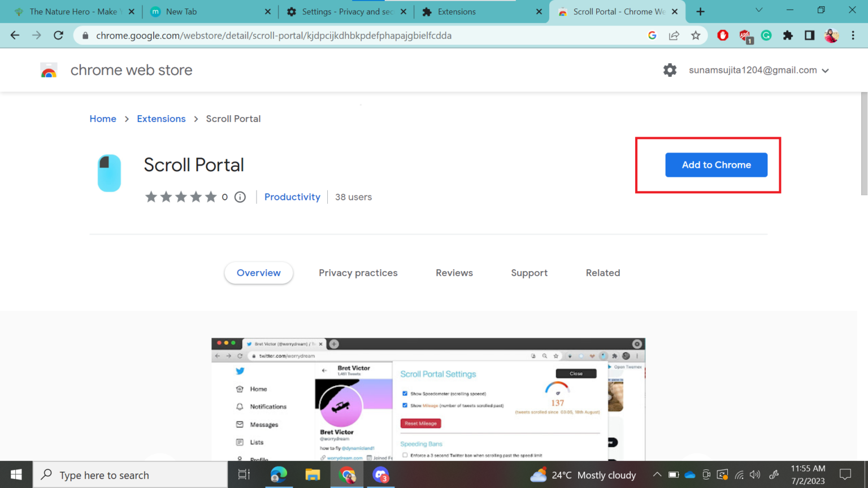The image size is (868, 488).
Task: Click the 'Scroll Portal' heading
Action: (194, 165)
